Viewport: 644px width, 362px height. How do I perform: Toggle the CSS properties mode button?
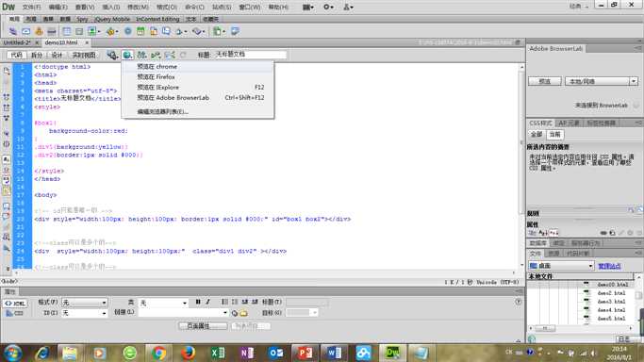(15, 313)
